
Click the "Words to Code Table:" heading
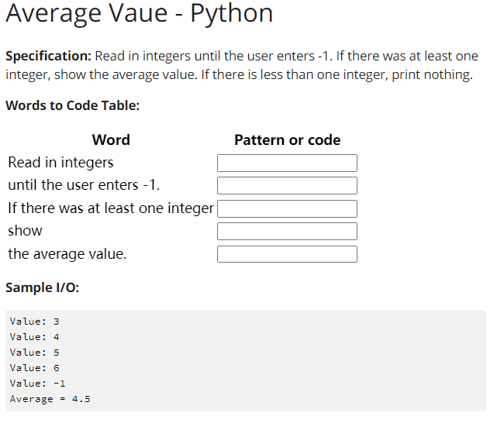(x=72, y=105)
